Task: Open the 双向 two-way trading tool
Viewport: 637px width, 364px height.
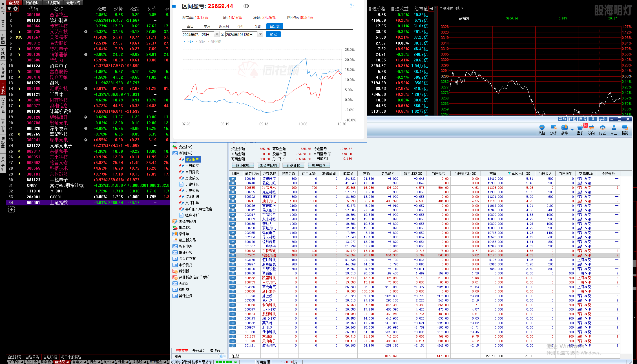Action: 591,130
